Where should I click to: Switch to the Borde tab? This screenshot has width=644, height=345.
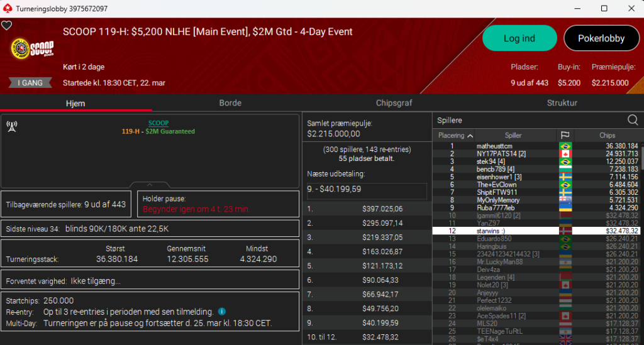coord(230,103)
